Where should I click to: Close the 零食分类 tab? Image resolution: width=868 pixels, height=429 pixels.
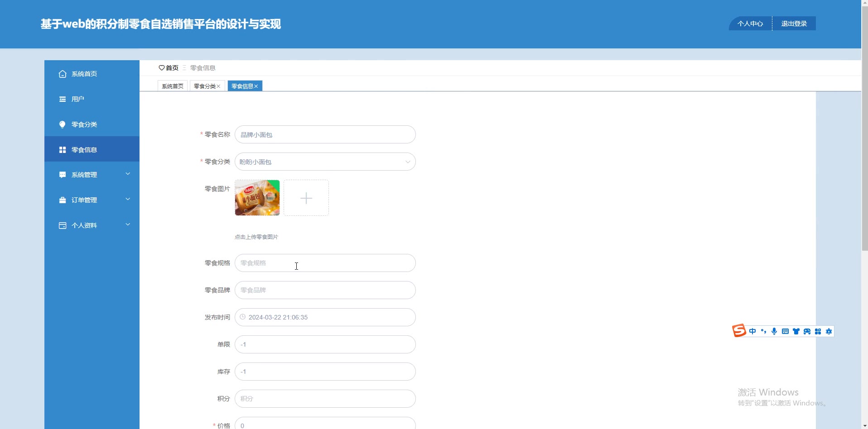click(218, 86)
